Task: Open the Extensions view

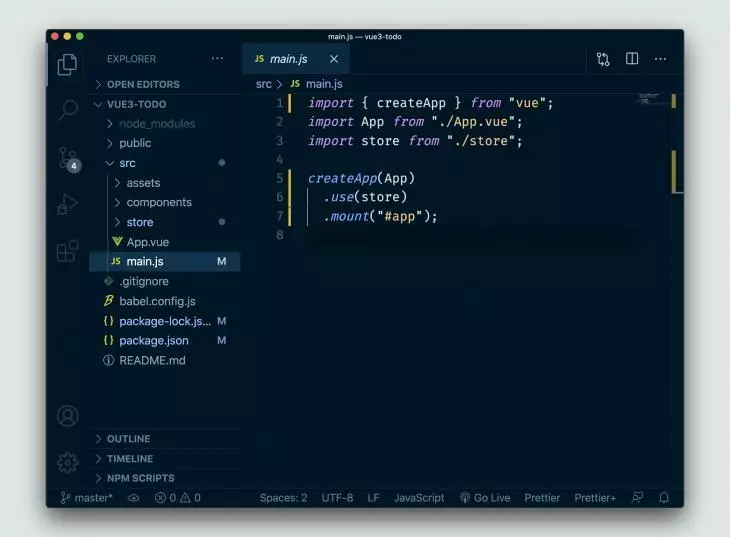Action: coord(68,252)
